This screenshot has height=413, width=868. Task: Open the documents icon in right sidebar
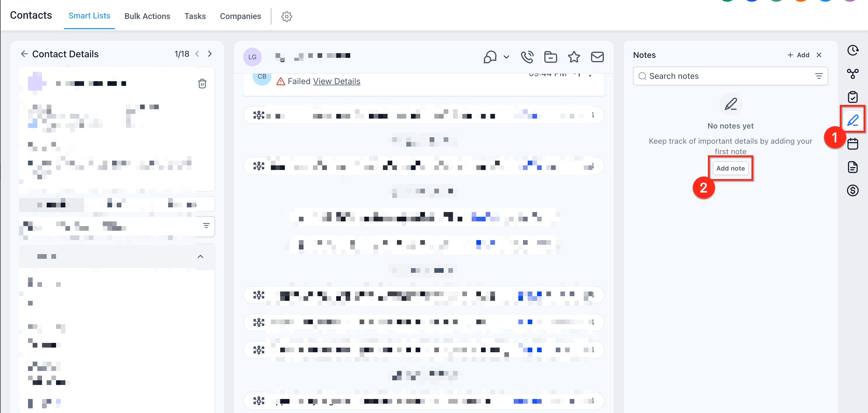853,167
